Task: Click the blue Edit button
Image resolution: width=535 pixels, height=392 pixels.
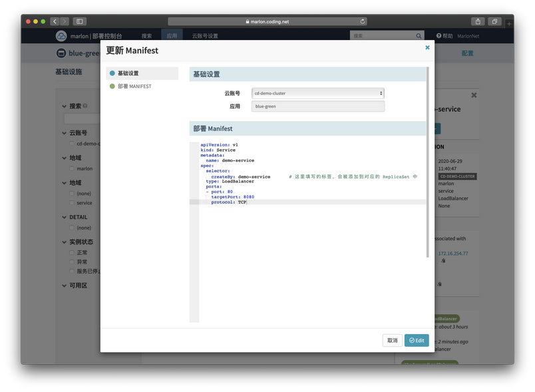Action: coord(417,340)
